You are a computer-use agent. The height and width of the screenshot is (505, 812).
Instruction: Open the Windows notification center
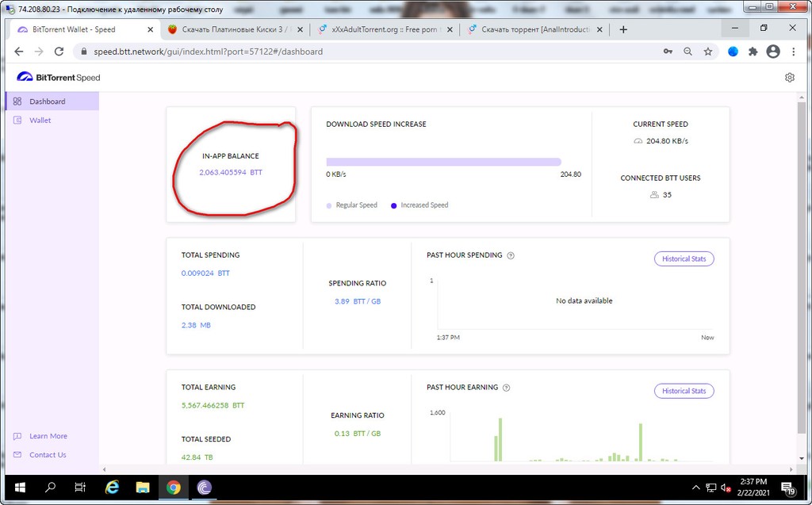789,488
